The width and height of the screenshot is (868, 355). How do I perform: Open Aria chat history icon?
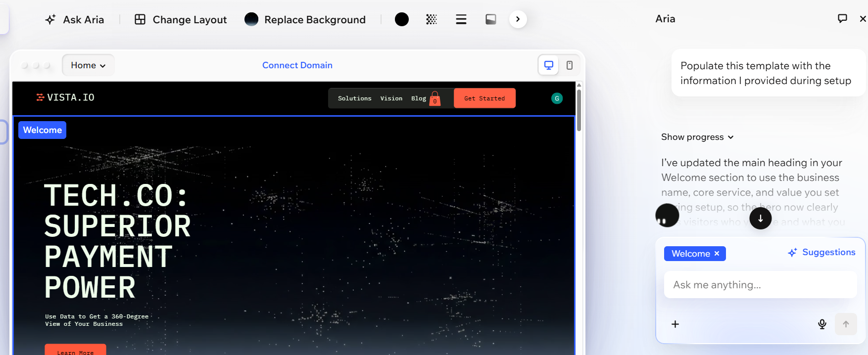coord(842,19)
